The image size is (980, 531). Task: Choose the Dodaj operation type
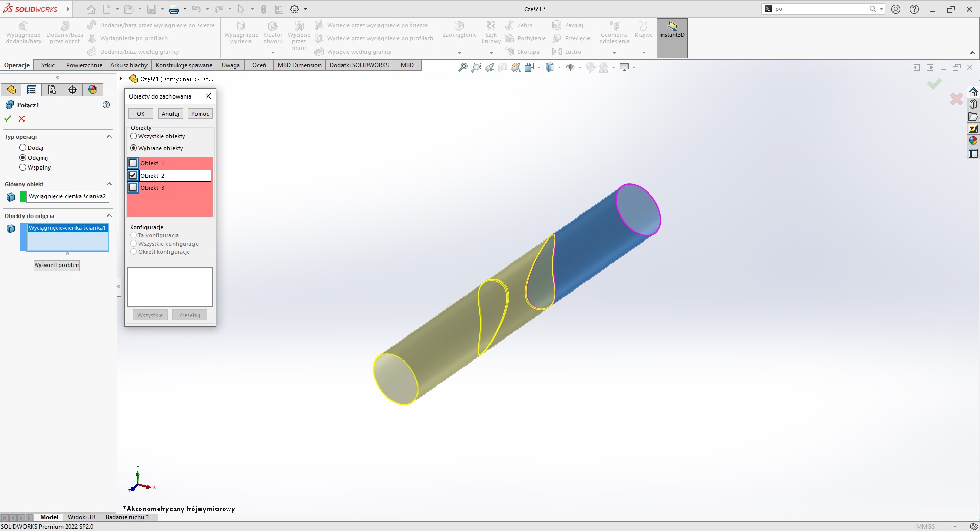tap(22, 148)
